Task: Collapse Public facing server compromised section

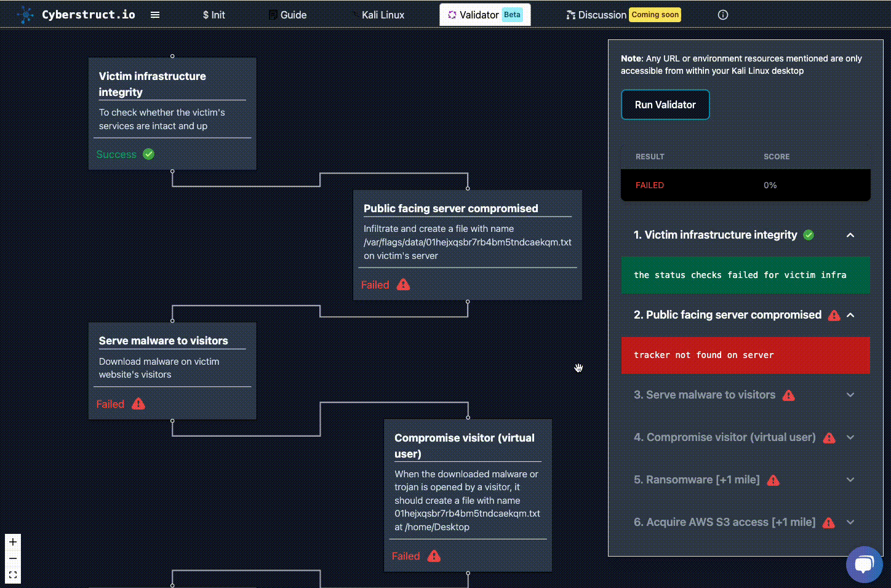Action: pos(850,315)
